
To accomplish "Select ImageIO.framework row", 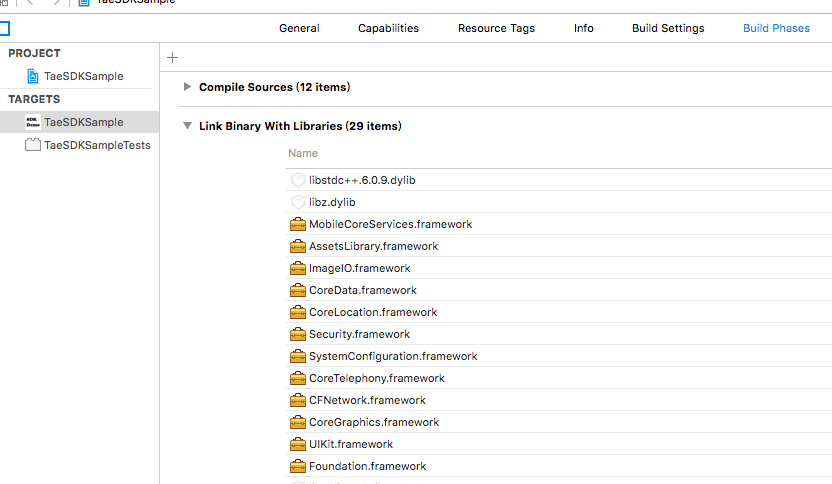I will (x=559, y=269).
